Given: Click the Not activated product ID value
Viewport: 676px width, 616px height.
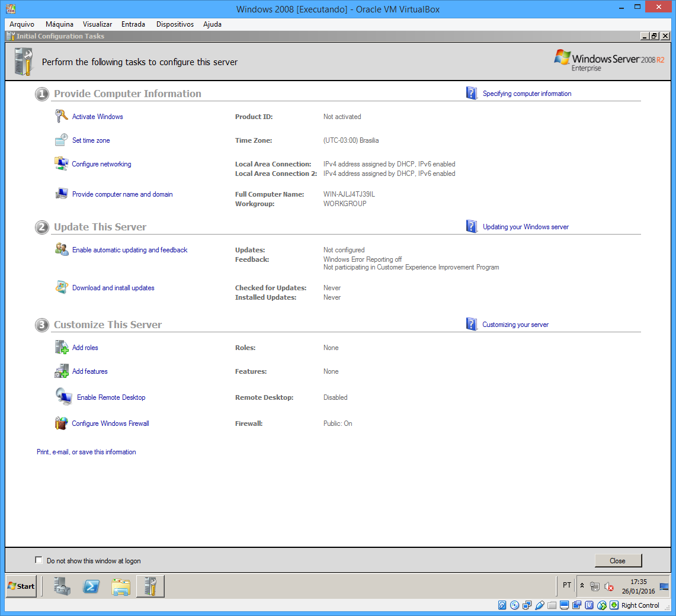Looking at the screenshot, I should tap(342, 117).
